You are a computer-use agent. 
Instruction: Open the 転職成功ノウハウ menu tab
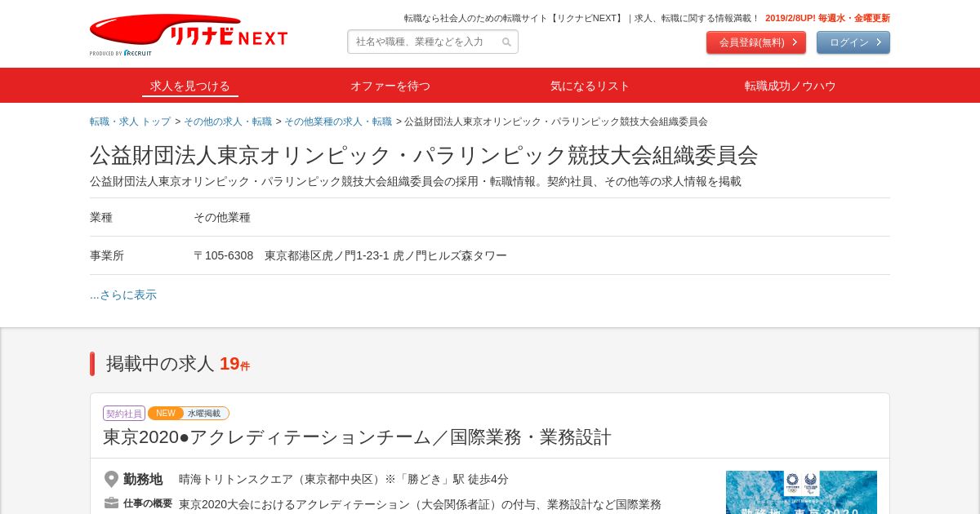pyautogui.click(x=791, y=86)
